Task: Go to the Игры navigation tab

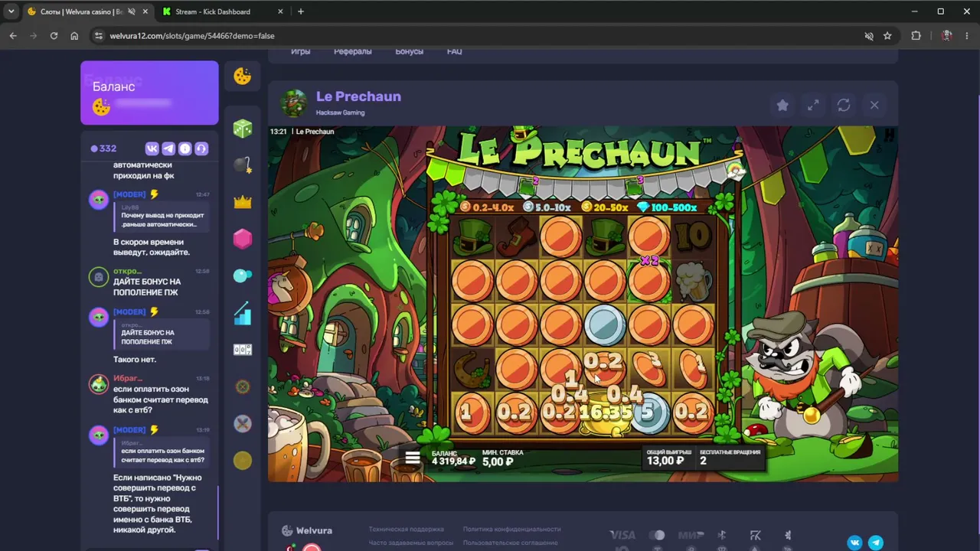Action: [x=300, y=51]
